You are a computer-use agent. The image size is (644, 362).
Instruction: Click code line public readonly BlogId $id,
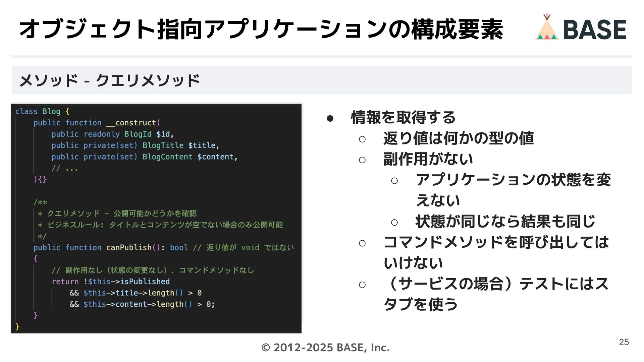click(112, 134)
